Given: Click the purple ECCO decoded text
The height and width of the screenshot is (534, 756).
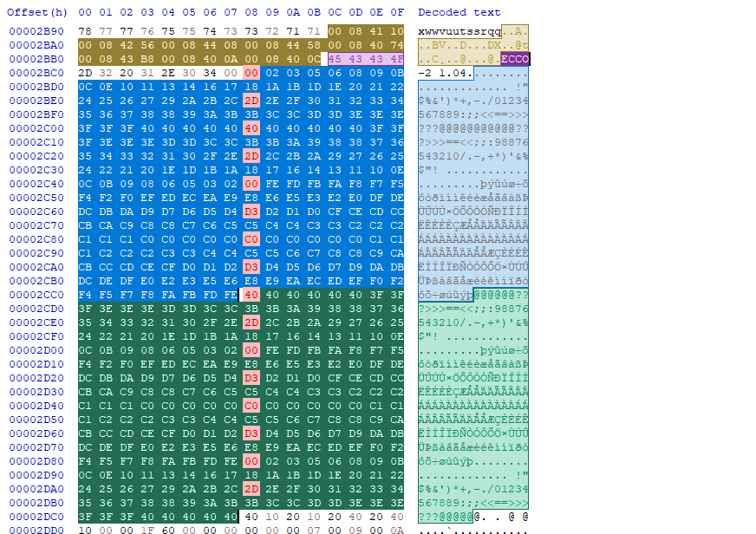Looking at the screenshot, I should click(515, 59).
